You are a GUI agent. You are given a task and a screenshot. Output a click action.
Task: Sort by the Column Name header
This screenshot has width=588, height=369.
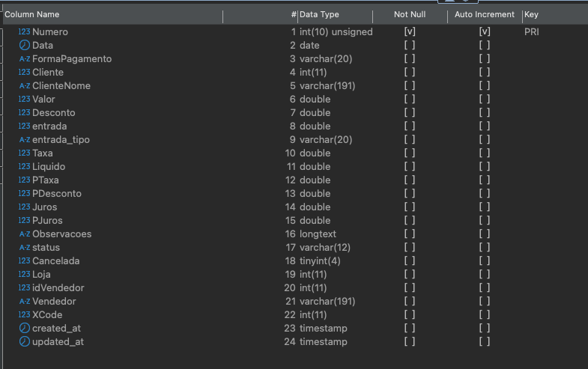[x=32, y=15]
